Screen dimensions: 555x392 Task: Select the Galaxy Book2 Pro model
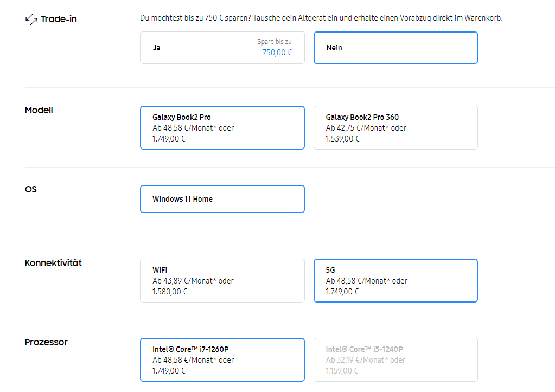222,127
